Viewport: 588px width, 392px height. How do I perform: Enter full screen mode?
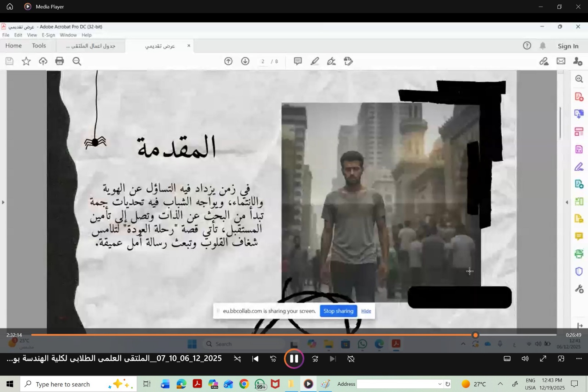(543, 359)
